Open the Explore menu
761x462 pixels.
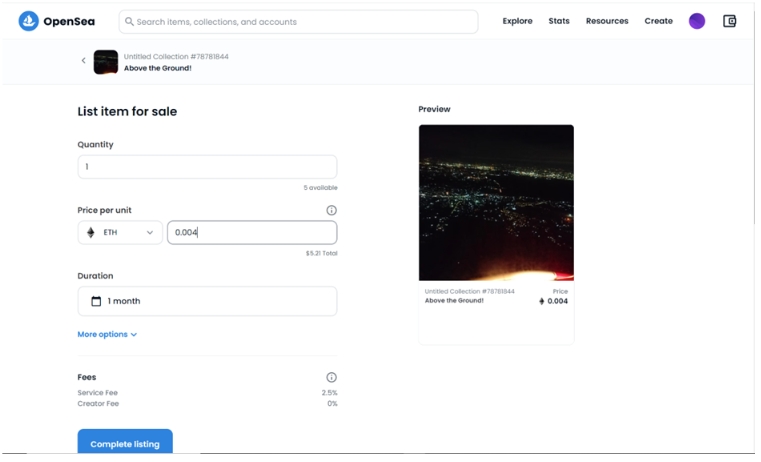(x=517, y=21)
